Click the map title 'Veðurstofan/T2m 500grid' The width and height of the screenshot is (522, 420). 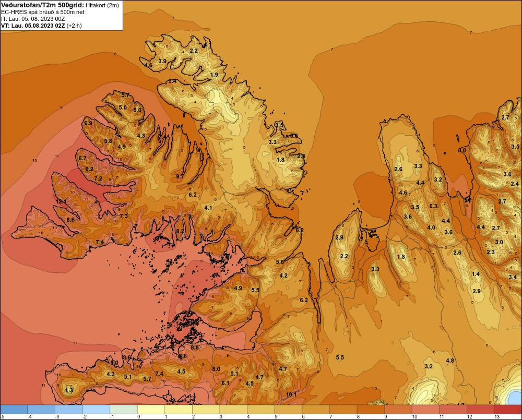(42, 5)
